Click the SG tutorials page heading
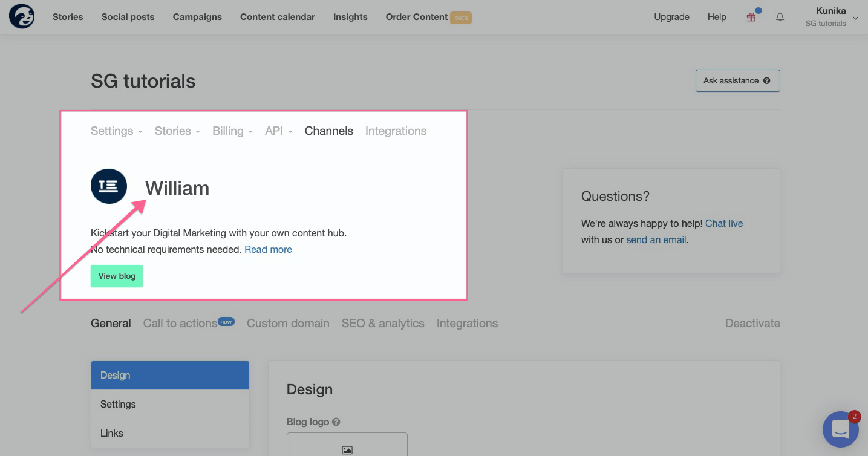The image size is (868, 456). 143,81
